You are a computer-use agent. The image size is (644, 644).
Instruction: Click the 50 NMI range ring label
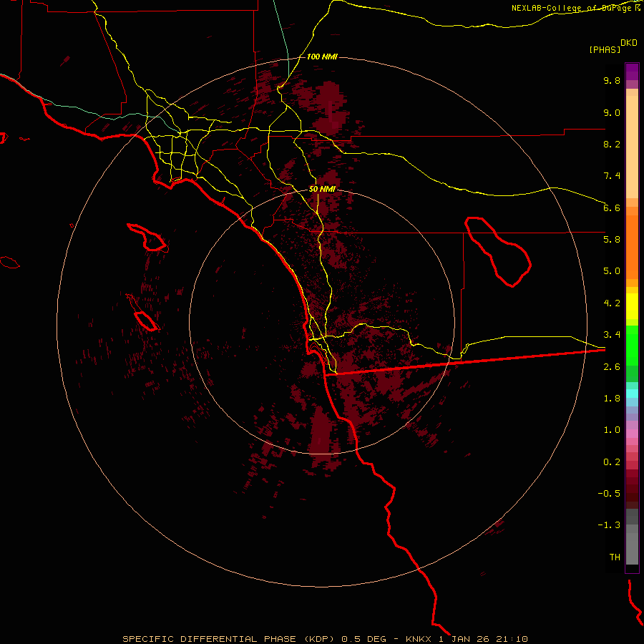322,190
